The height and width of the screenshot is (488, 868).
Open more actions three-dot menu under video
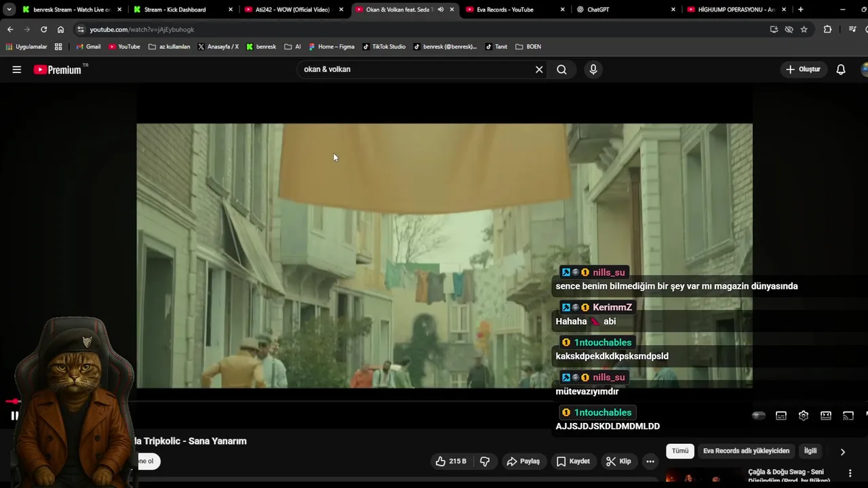[x=650, y=461]
